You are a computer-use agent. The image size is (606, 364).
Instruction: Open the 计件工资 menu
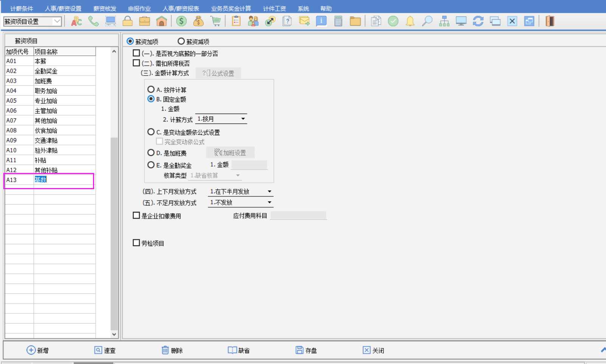tap(274, 8)
